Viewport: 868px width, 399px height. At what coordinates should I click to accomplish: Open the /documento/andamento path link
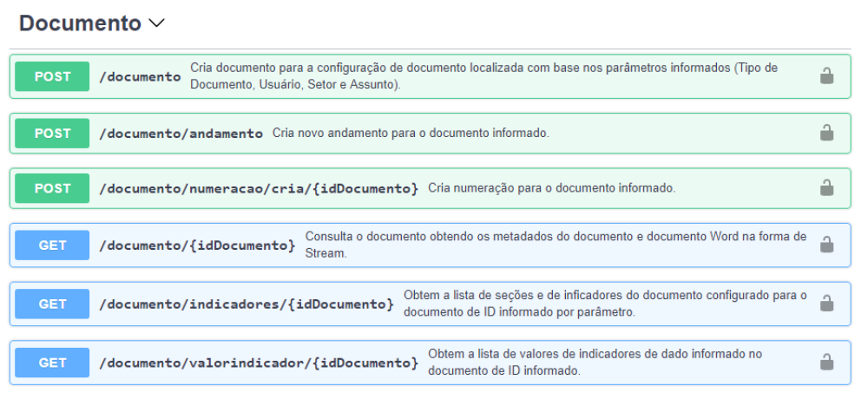click(181, 134)
